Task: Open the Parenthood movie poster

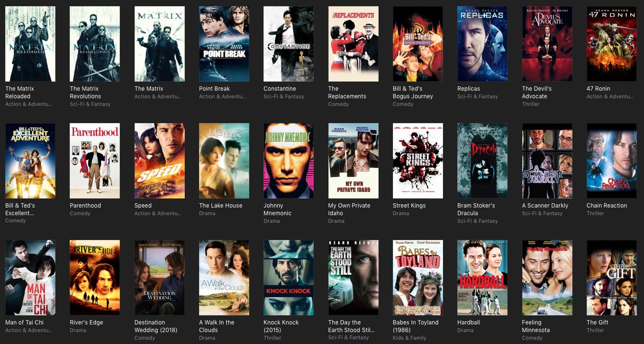Action: [x=95, y=161]
